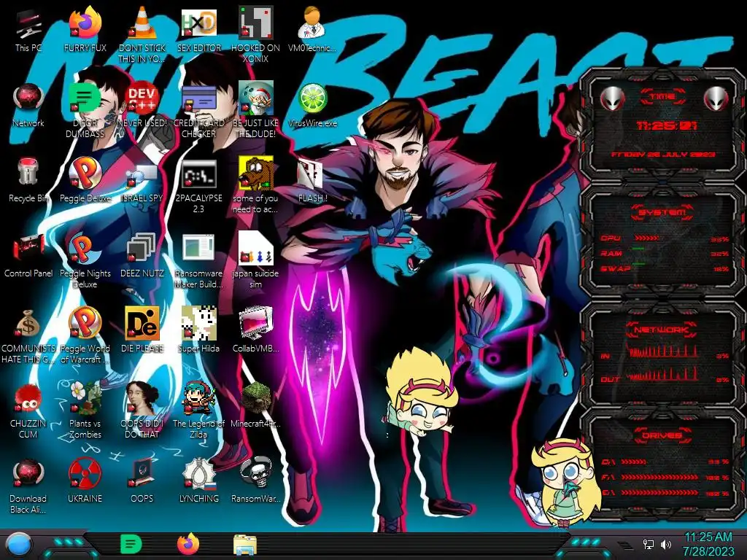
Task: Open the Control Panel shortcut
Action: pyautogui.click(x=28, y=255)
